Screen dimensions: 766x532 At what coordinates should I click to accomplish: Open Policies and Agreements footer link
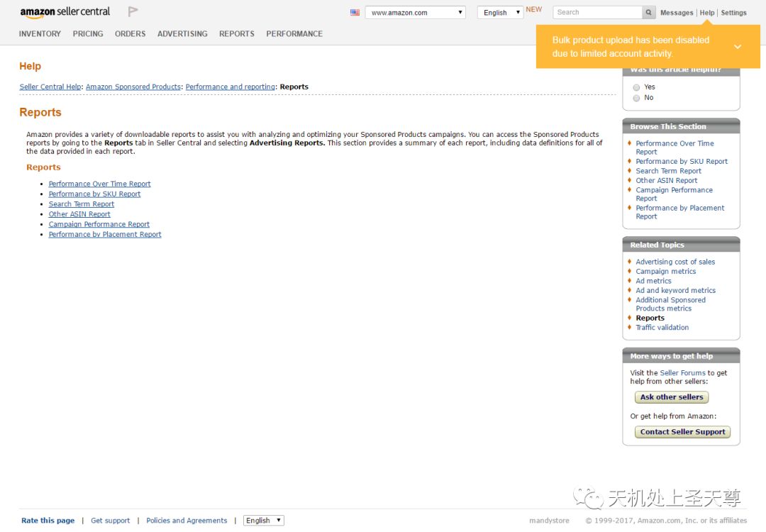coord(187,520)
